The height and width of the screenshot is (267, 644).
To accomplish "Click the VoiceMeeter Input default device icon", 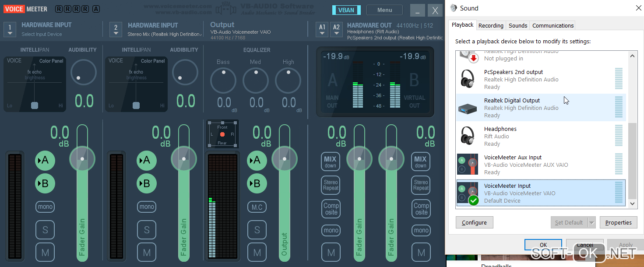I will 468,193.
